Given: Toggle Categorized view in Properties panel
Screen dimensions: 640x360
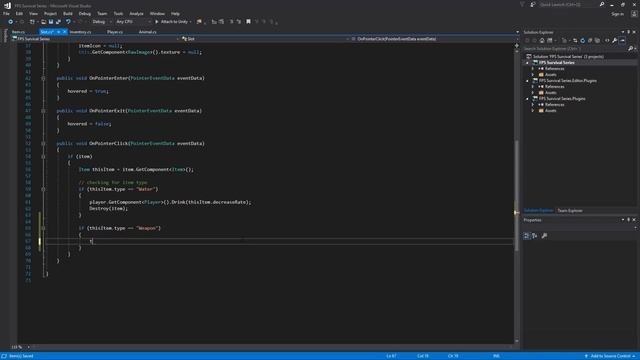Looking at the screenshot, I should [x=527, y=236].
